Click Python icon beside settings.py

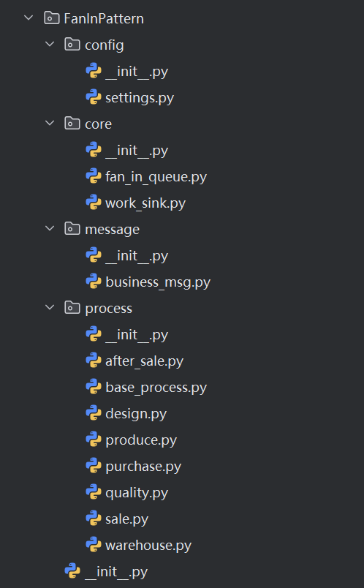tap(94, 97)
